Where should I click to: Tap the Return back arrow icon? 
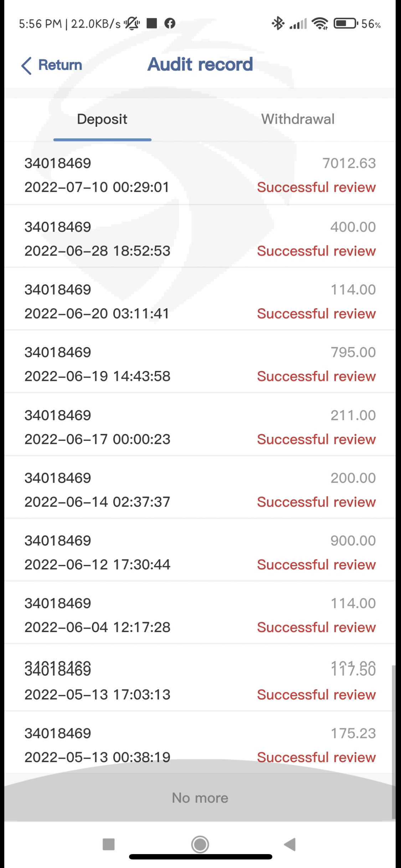click(x=26, y=66)
